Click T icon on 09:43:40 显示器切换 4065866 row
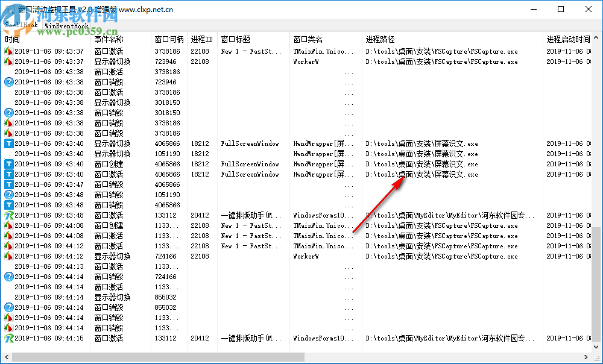Image resolution: width=603 pixels, height=364 pixels. coord(8,143)
